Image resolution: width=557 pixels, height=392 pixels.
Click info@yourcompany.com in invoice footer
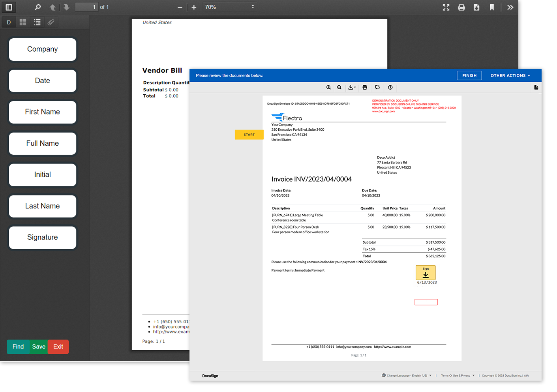pyautogui.click(x=354, y=347)
